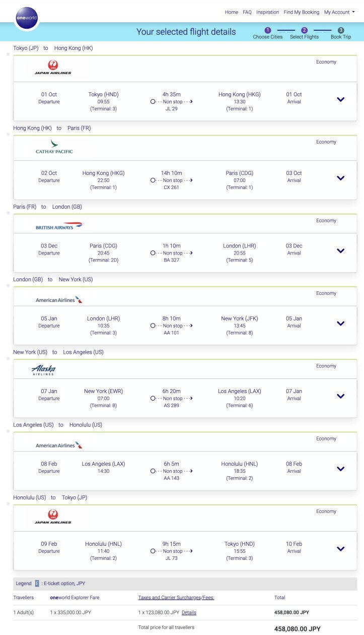Click the British Airways logo
Viewport: 364px width, 635px height.
click(59, 226)
